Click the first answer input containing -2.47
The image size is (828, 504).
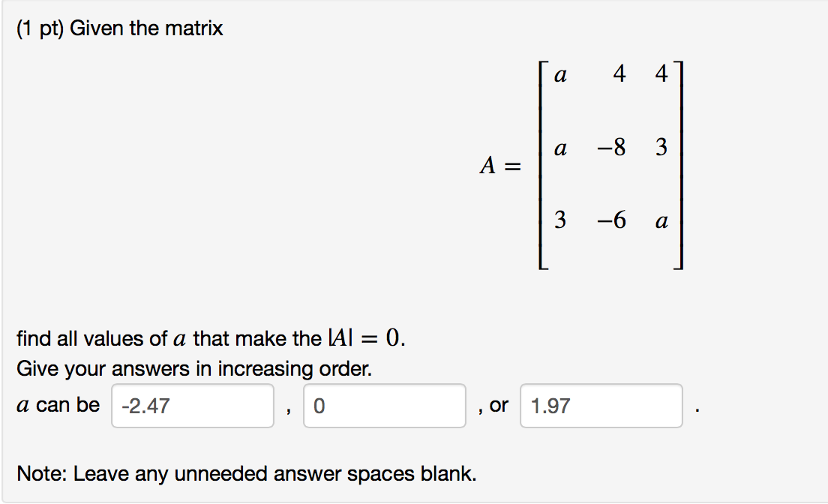coord(191,405)
